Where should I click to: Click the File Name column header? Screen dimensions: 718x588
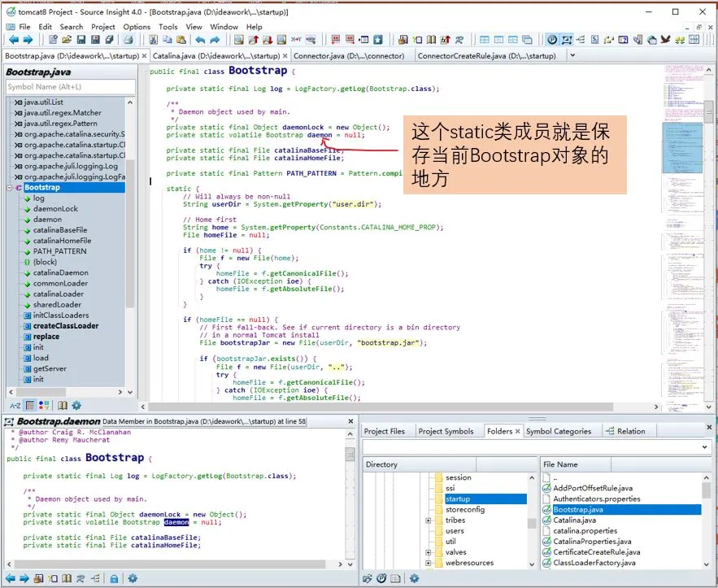coord(576,464)
